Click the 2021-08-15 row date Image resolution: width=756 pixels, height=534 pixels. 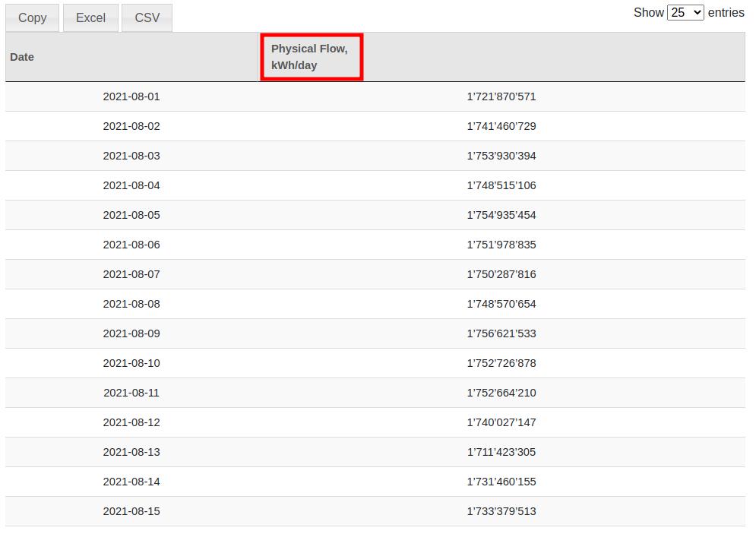coord(131,511)
